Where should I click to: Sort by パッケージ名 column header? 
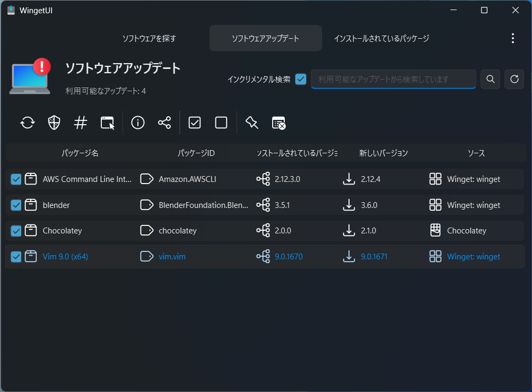pyautogui.click(x=80, y=153)
